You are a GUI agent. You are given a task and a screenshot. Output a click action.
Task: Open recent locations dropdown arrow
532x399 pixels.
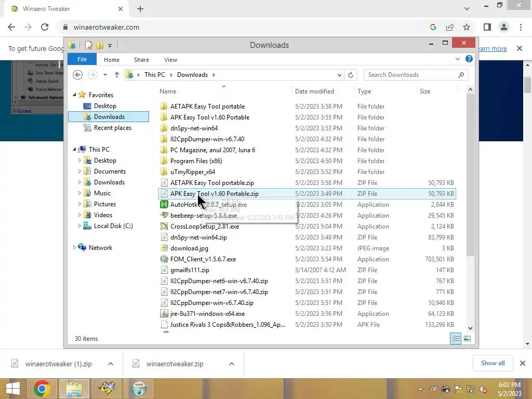pos(105,75)
